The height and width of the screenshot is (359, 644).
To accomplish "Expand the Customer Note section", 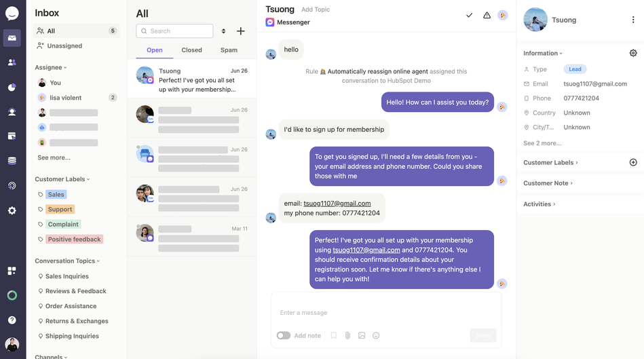I will (x=548, y=183).
